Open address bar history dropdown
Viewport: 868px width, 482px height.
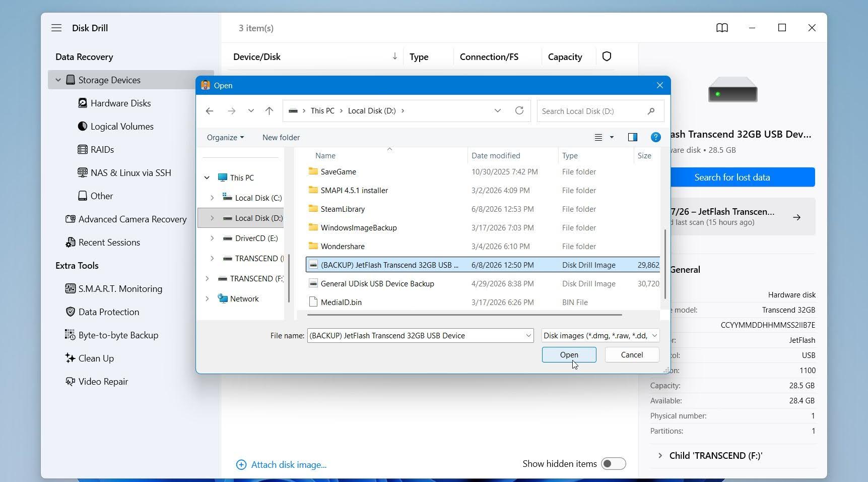497,111
